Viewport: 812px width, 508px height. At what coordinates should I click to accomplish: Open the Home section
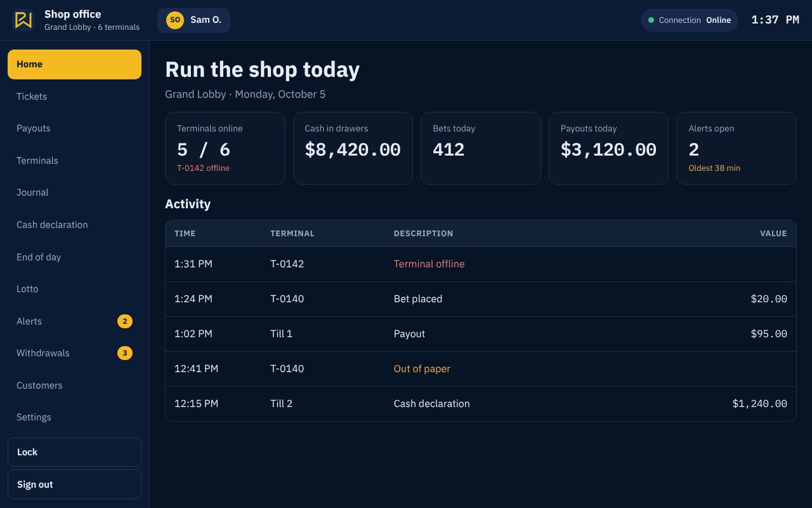[74, 64]
